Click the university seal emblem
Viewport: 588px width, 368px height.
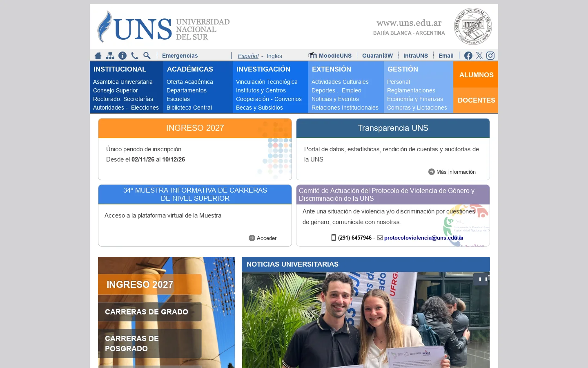(x=473, y=27)
